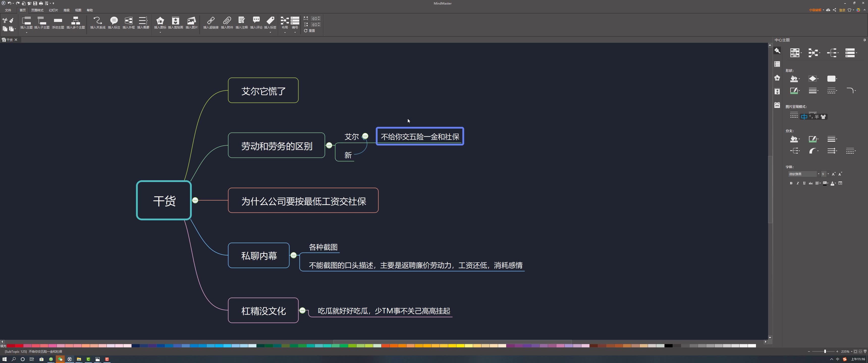This screenshot has width=868, height=363.
Task: Toggle italic text formatting
Action: click(x=798, y=183)
